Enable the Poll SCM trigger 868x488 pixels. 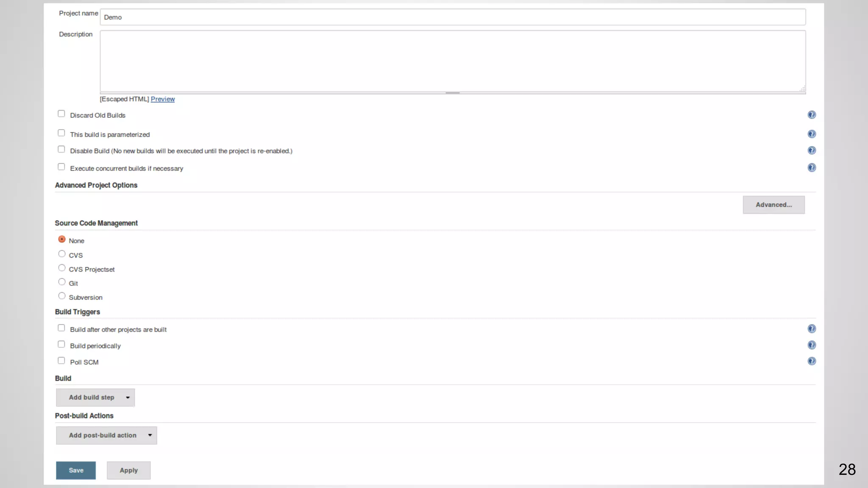click(61, 361)
